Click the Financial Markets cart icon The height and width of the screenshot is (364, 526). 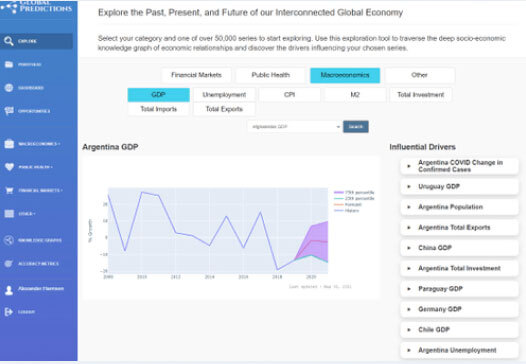coord(9,190)
